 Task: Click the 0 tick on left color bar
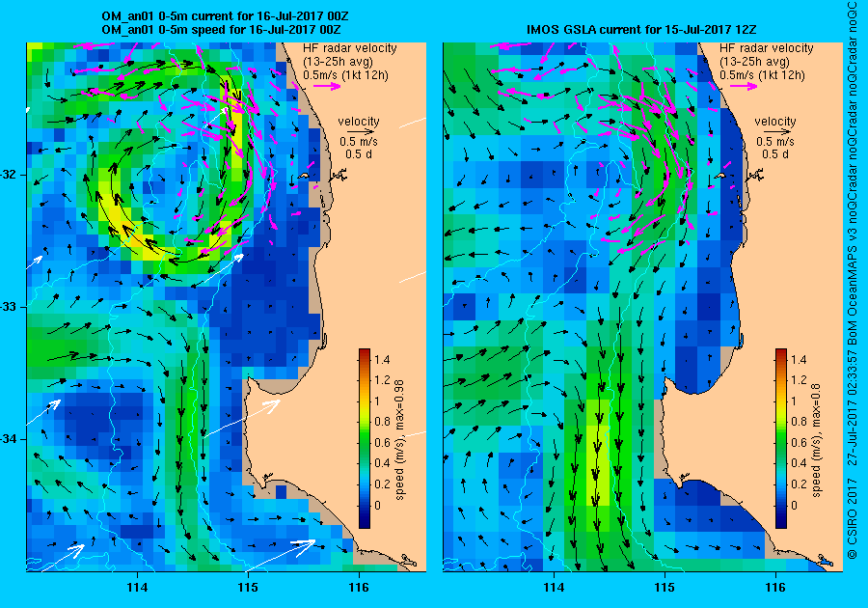377,505
